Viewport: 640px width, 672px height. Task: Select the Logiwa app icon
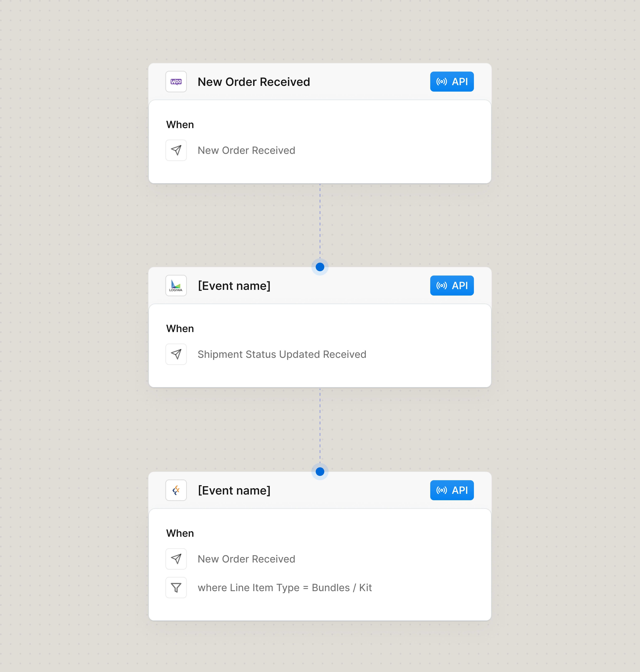pos(176,286)
